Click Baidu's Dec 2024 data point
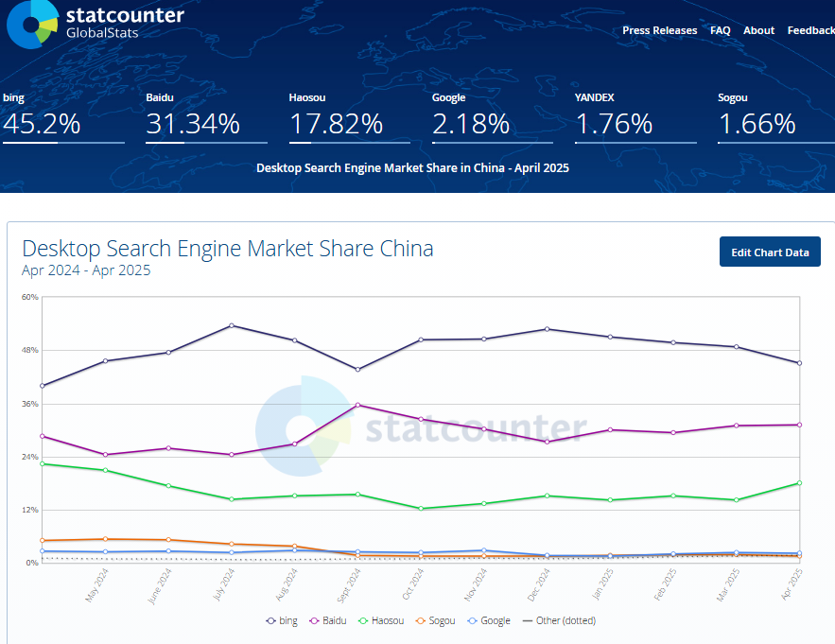The width and height of the screenshot is (835, 644). pos(547,443)
